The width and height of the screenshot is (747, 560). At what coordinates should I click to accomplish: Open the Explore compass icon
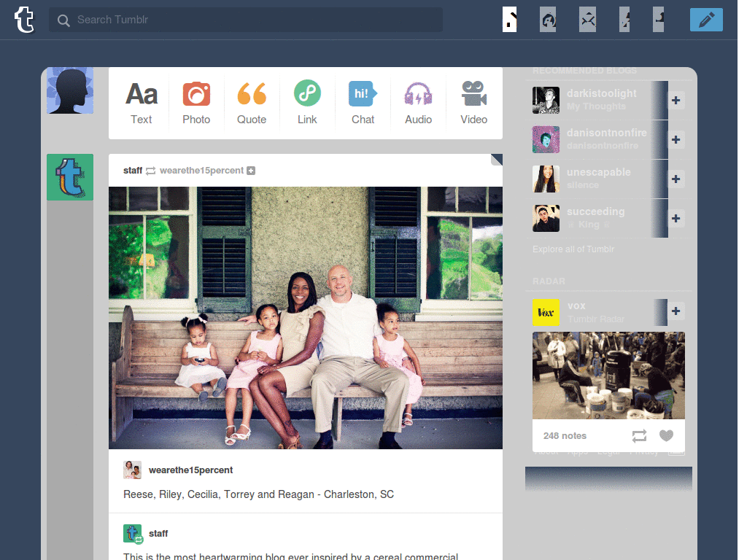548,20
